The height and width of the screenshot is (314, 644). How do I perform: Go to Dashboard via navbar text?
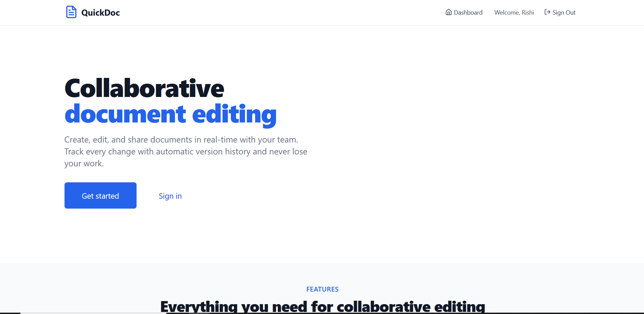click(468, 13)
